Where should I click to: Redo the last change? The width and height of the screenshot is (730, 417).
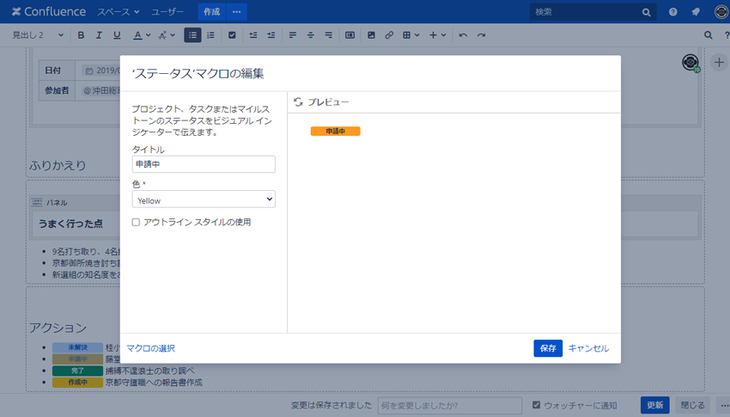[481, 35]
